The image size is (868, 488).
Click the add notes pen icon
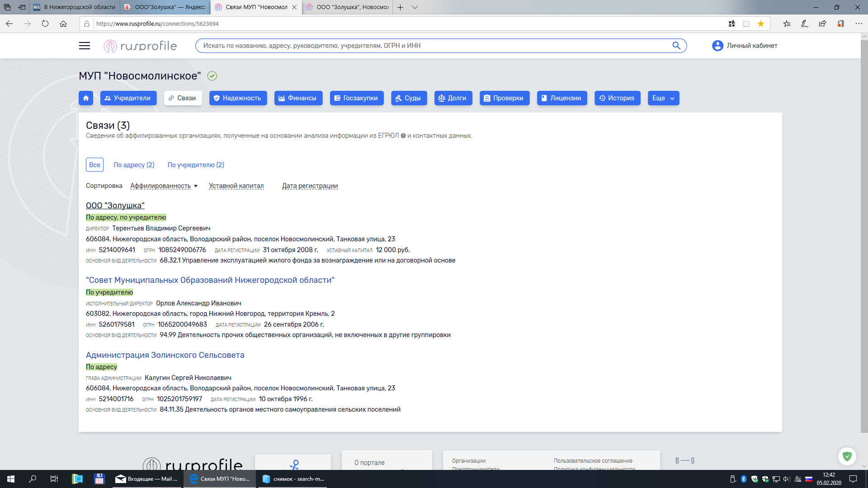[x=805, y=23]
